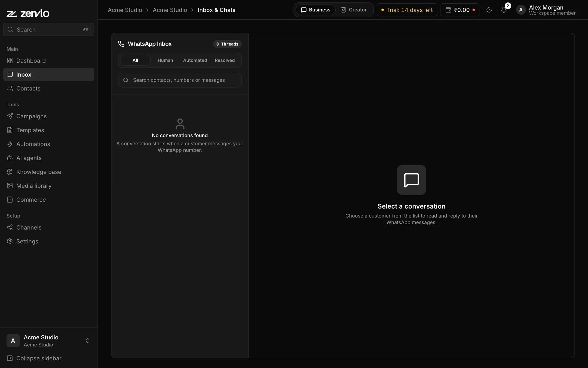Viewport: 588px width, 368px height.
Task: Switch to the Resolved tab
Action: click(x=225, y=60)
